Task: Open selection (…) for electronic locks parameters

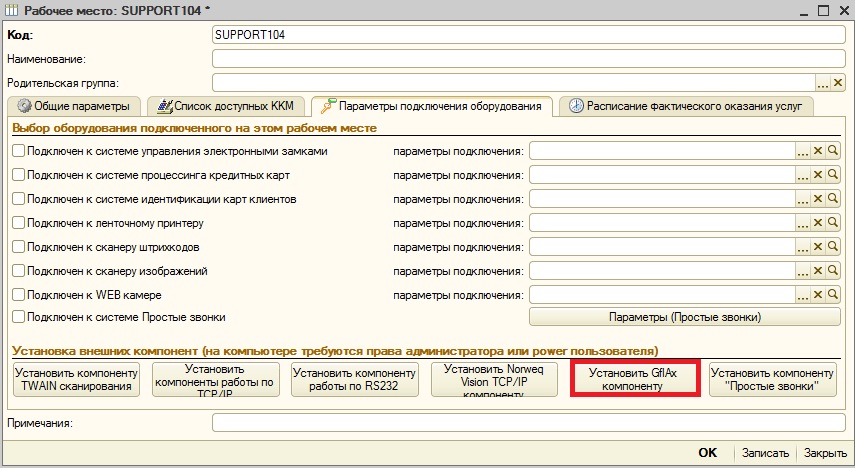Action: (803, 151)
